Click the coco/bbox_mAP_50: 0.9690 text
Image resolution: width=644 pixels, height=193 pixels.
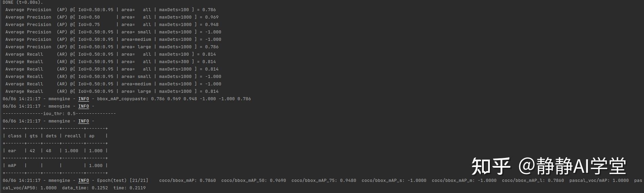point(254,181)
